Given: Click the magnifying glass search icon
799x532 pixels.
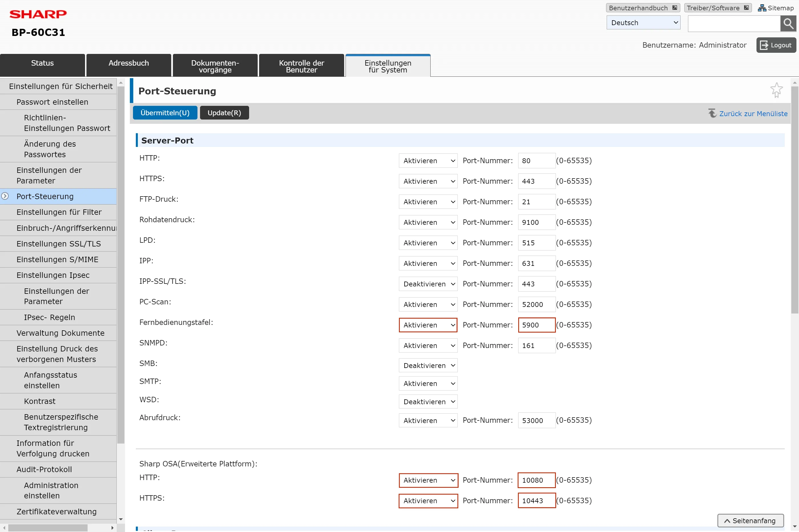Looking at the screenshot, I should tap(788, 23).
